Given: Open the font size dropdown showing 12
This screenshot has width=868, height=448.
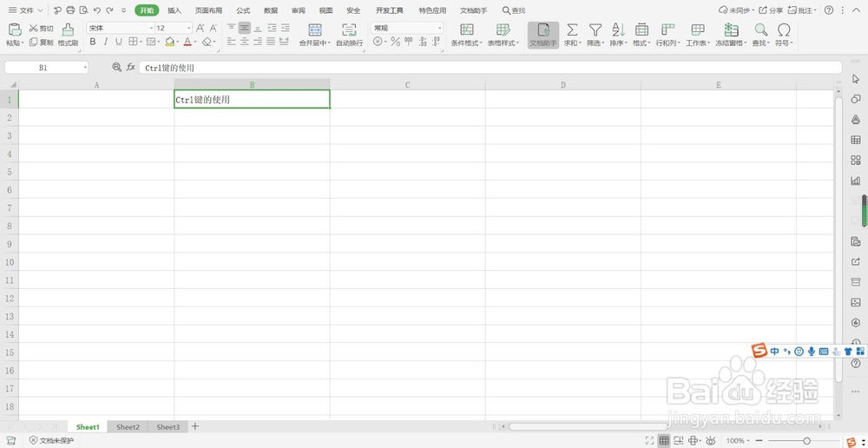Looking at the screenshot, I should click(x=188, y=29).
